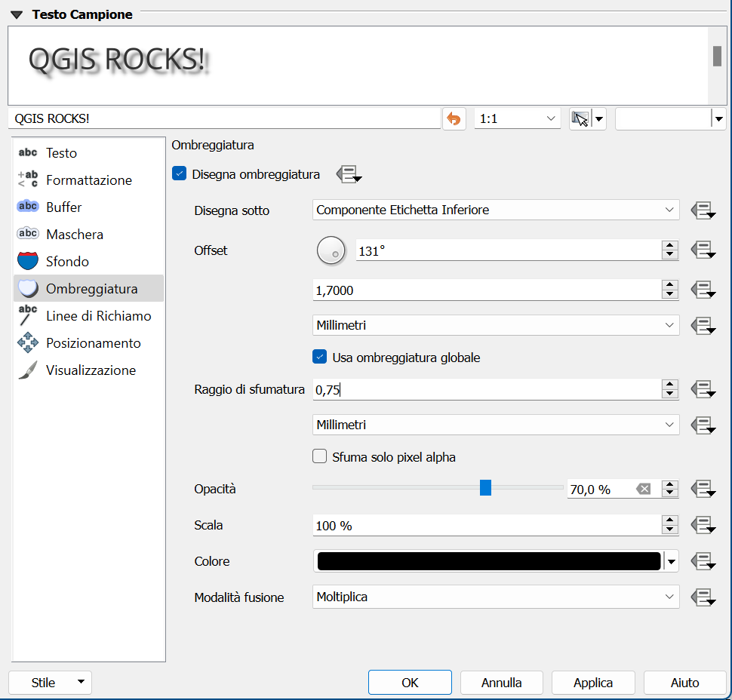Click the Applica button

(x=593, y=683)
